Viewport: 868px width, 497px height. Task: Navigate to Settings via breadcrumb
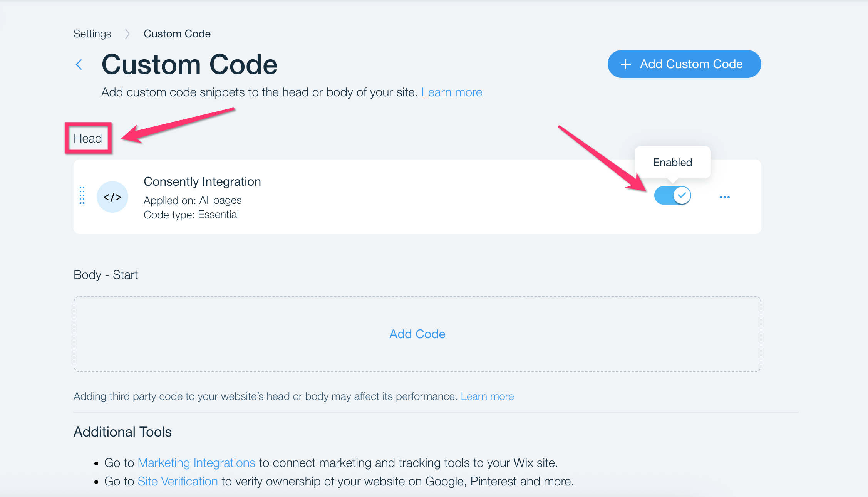click(x=92, y=34)
